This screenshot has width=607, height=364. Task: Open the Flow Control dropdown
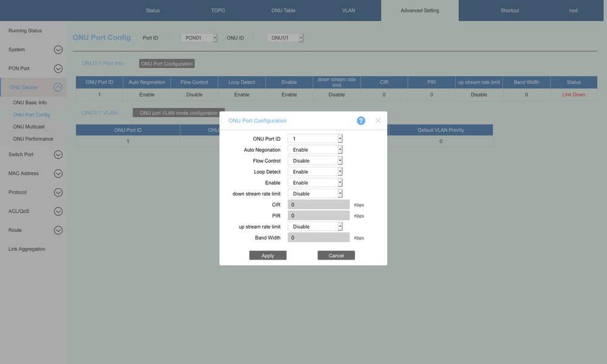tap(315, 161)
